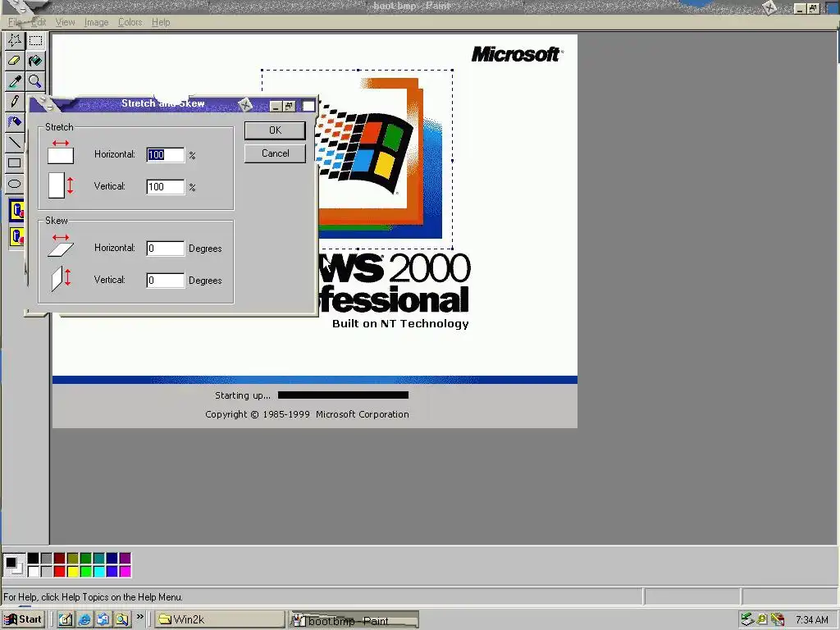This screenshot has width=840, height=630.
Task: Select the Ellipse tool
Action: (15, 183)
